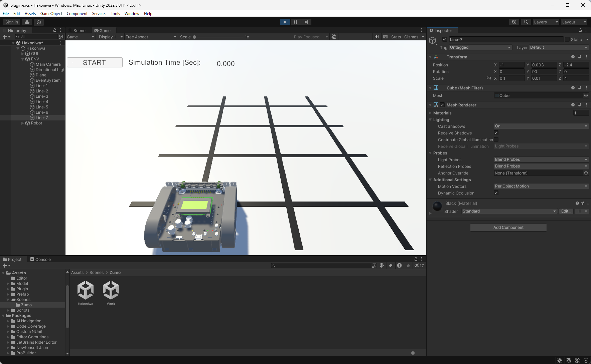Open Mesh Filter help reference
591x364 pixels.
573,88
